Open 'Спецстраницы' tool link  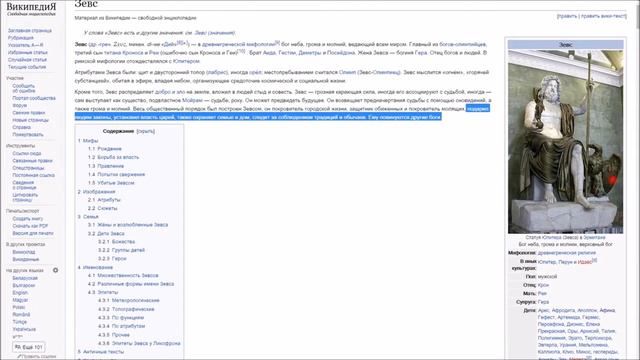click(28, 168)
